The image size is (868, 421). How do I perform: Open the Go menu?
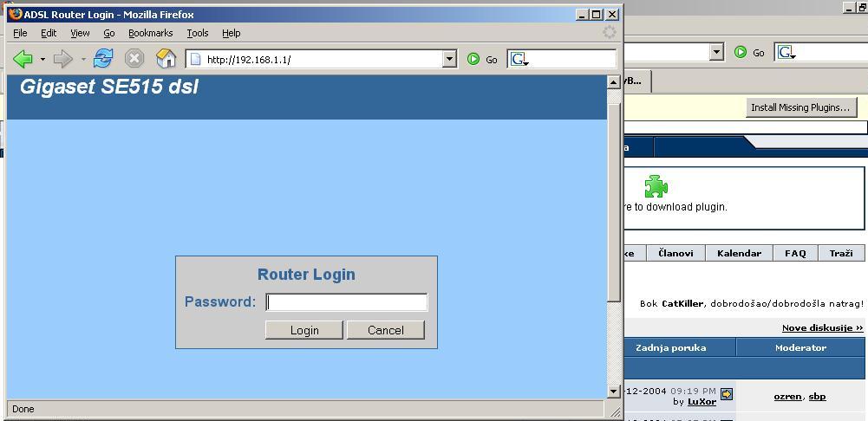(x=109, y=33)
